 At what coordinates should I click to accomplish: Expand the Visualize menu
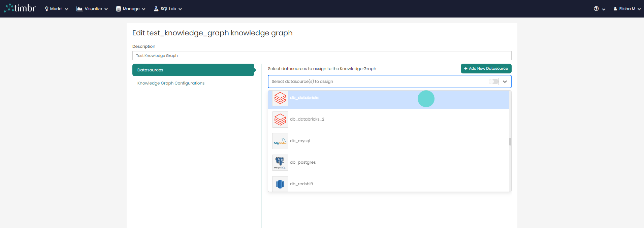92,9
